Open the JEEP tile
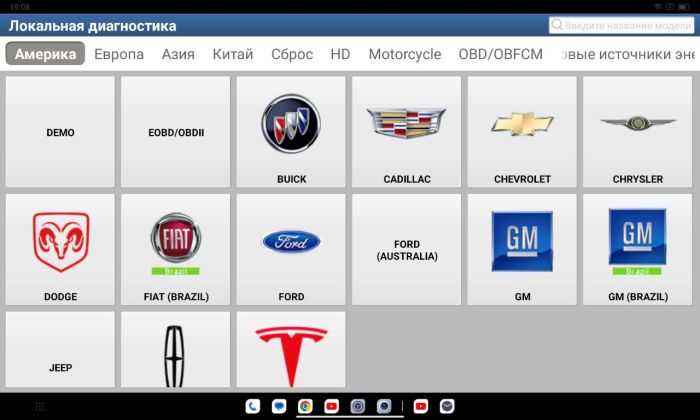The image size is (700, 420). pyautogui.click(x=60, y=349)
